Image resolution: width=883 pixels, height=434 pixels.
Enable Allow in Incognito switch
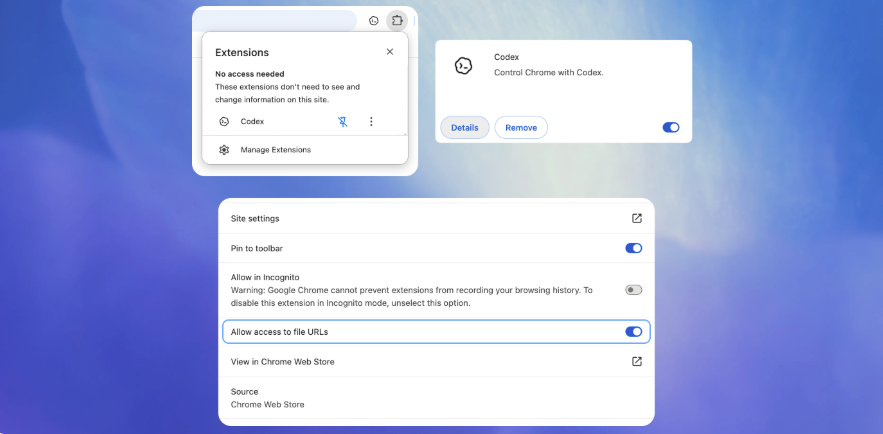pos(634,290)
